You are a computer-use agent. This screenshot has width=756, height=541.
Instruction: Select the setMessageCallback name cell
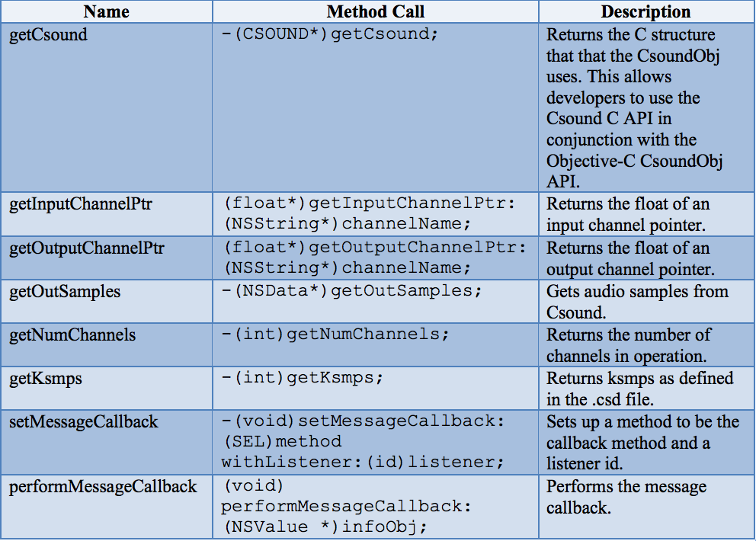click(107, 442)
